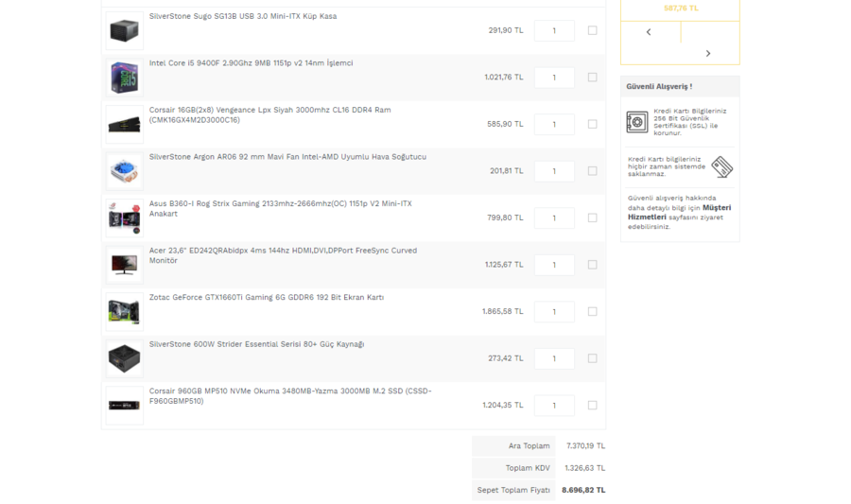The width and height of the screenshot is (851, 504).
Task: Click the 1.021,76 TL processor price
Action: point(504,77)
